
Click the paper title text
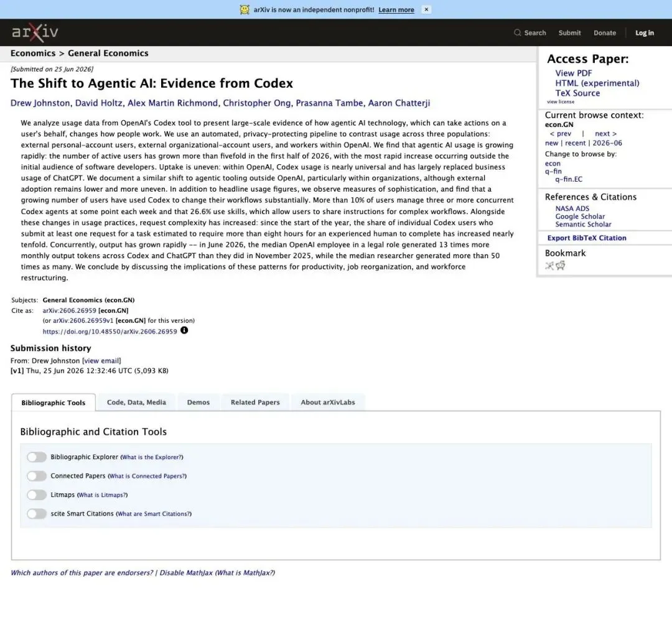click(x=152, y=83)
